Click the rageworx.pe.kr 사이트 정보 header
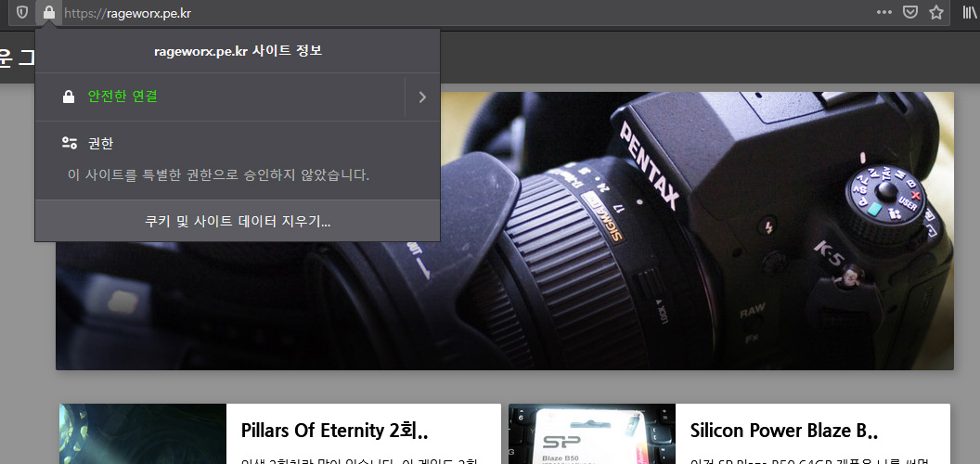This screenshot has width=980, height=464. click(238, 51)
